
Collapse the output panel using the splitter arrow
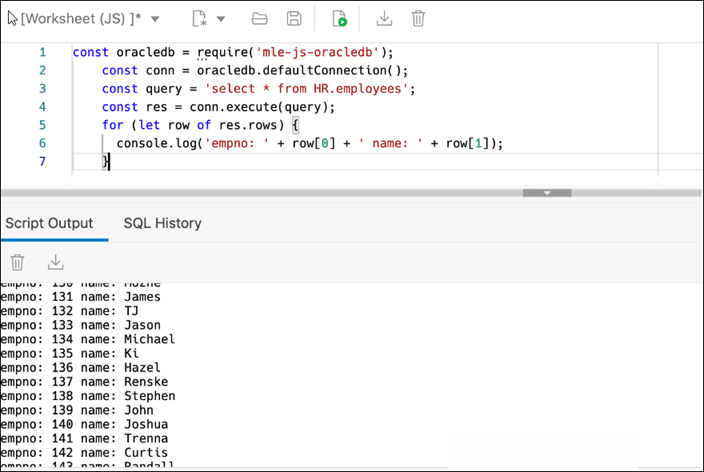546,193
